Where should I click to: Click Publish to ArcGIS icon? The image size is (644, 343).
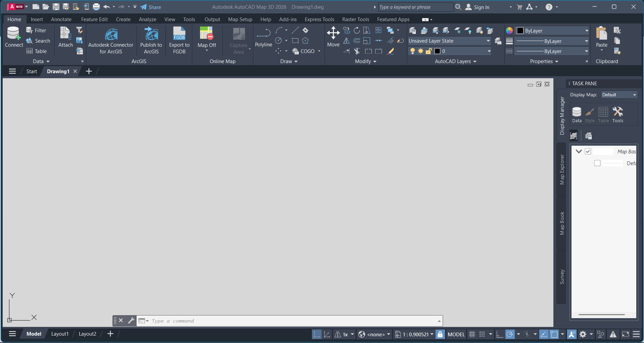151,34
